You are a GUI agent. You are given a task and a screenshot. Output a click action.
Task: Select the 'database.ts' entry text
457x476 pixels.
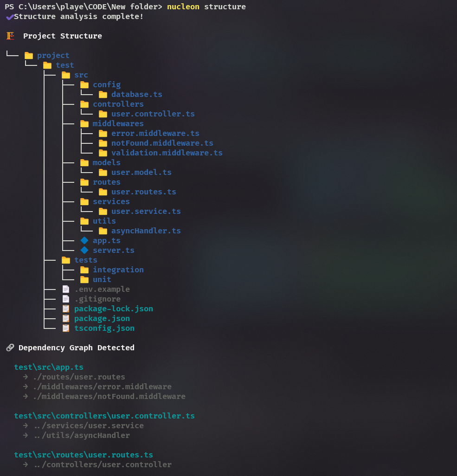[137, 94]
